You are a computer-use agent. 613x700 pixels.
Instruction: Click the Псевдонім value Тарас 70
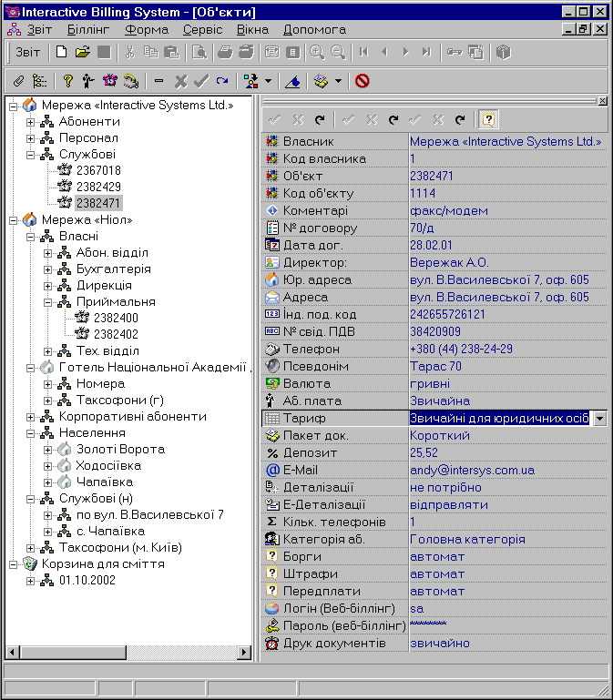point(435,367)
